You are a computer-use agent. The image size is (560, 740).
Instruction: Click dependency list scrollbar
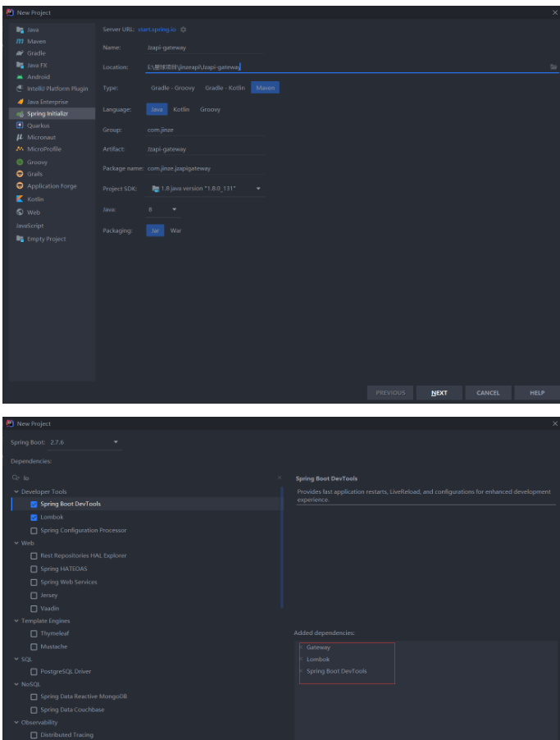282,547
